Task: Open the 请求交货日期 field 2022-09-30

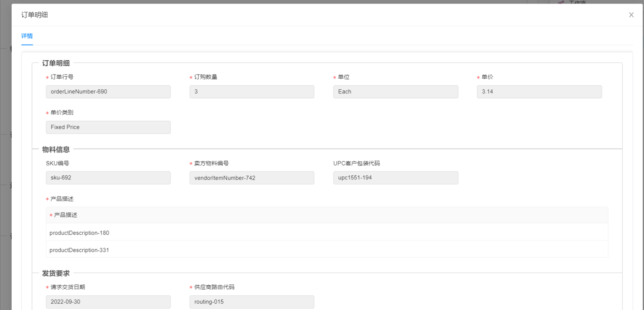Action: click(108, 302)
